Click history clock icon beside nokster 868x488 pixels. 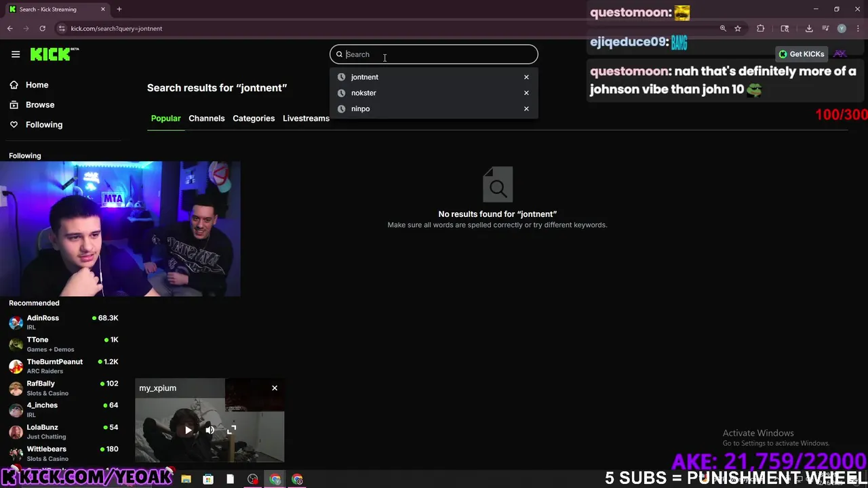click(341, 93)
